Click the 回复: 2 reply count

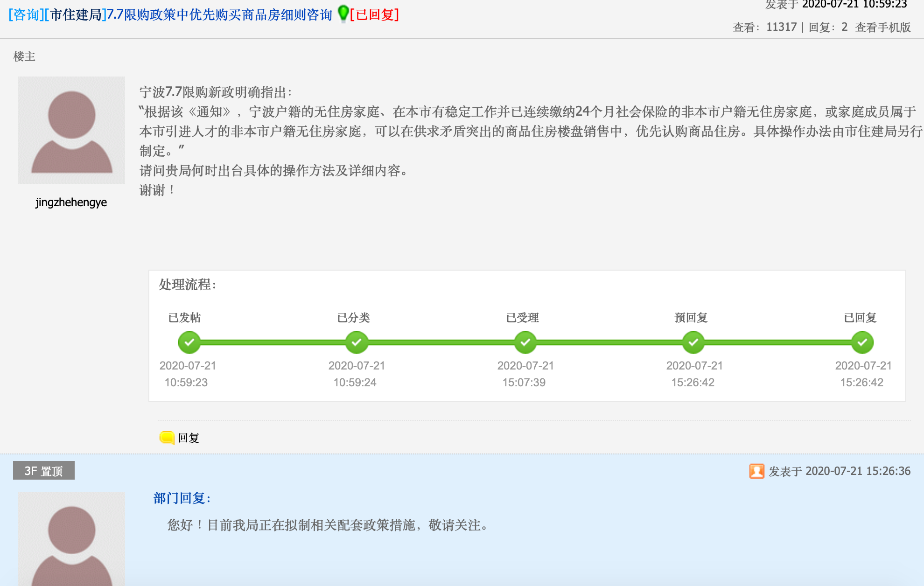pos(828,28)
